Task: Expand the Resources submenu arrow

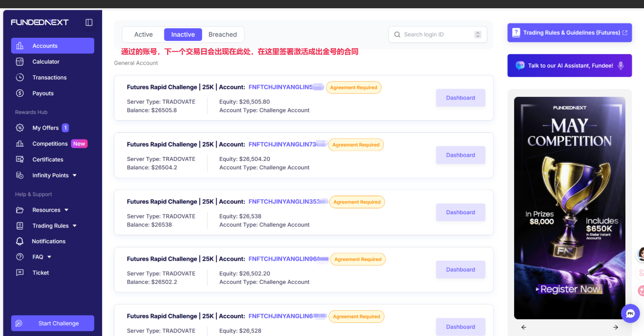Action: [x=67, y=210]
